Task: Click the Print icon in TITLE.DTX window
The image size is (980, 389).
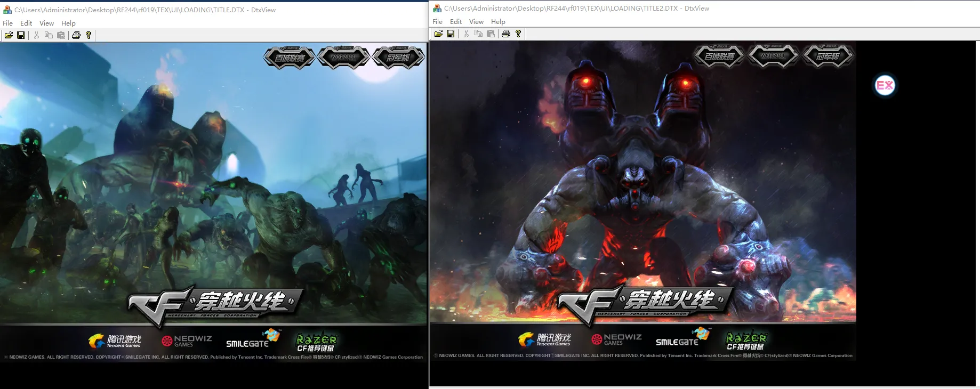Action: pos(76,35)
